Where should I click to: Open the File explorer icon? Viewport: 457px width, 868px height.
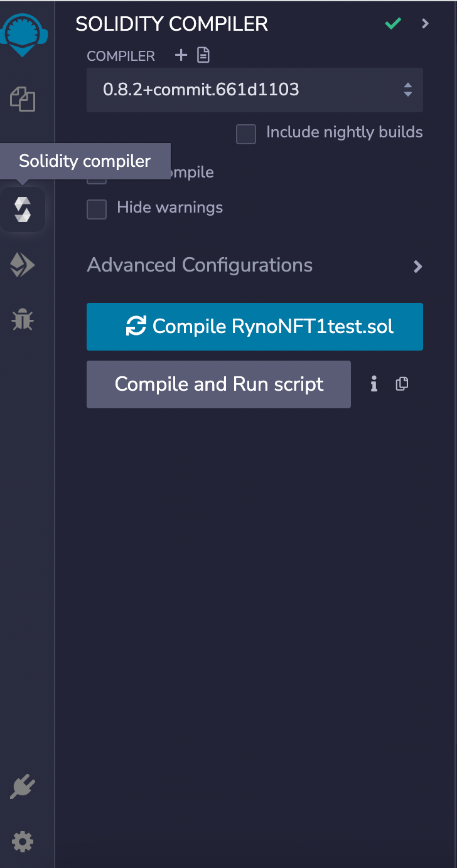[x=23, y=99]
